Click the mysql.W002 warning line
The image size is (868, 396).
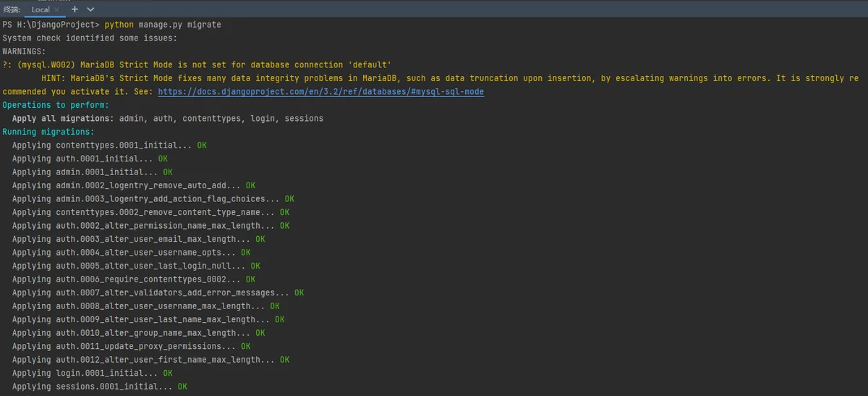pyautogui.click(x=197, y=65)
